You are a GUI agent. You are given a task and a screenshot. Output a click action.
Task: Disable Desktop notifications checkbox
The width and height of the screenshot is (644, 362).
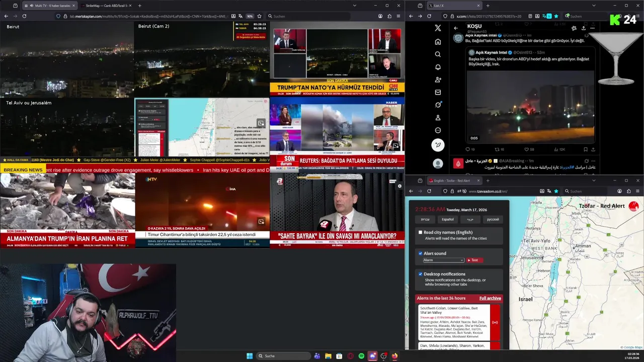[421, 274]
